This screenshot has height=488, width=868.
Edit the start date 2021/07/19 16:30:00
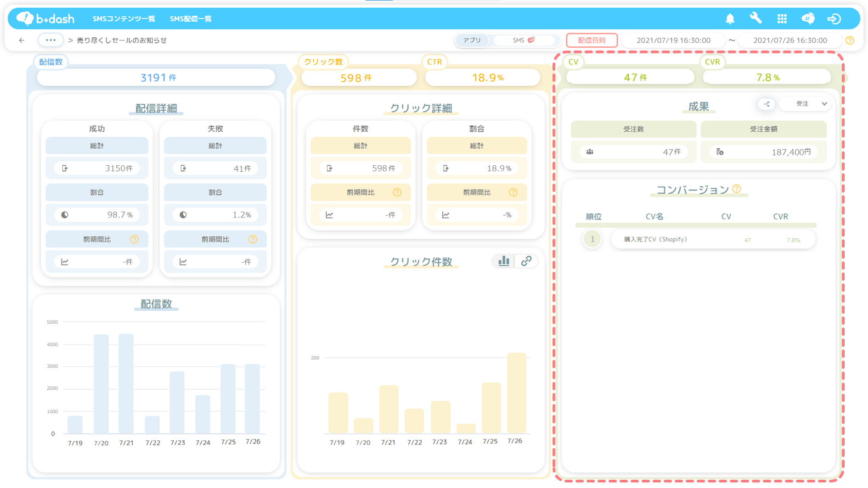673,40
